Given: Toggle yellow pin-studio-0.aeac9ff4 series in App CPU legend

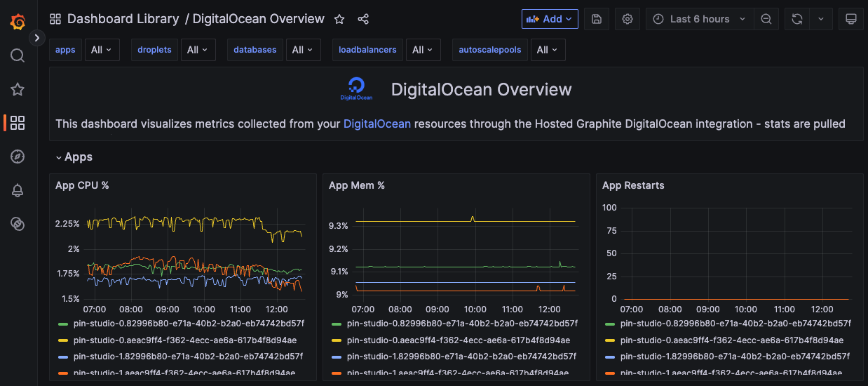Looking at the screenshot, I should pos(184,340).
